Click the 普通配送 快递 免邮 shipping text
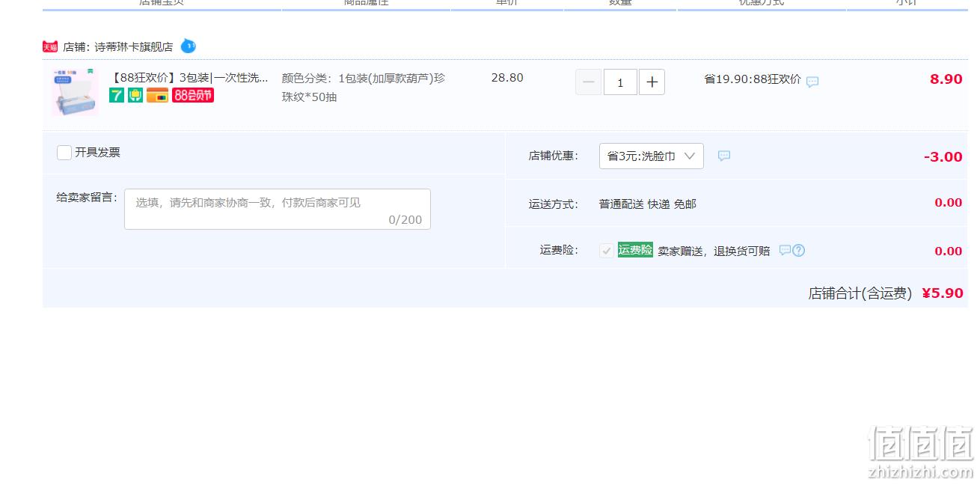The image size is (980, 485). click(x=648, y=204)
